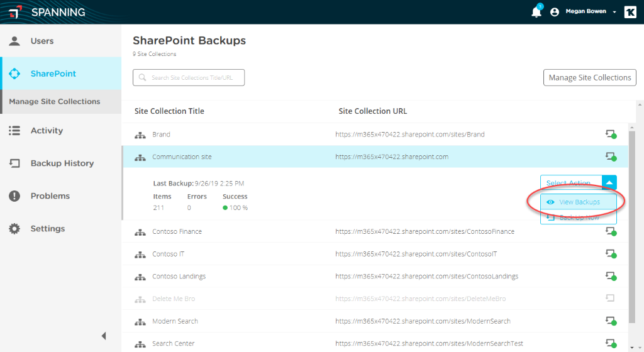The image size is (644, 352).
Task: Click Communication site row title
Action: click(182, 157)
